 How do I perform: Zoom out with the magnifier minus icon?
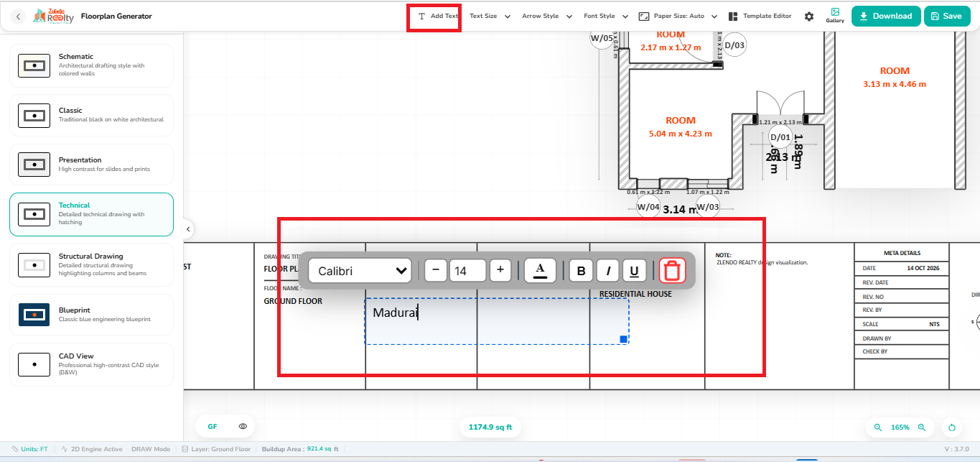pyautogui.click(x=877, y=428)
